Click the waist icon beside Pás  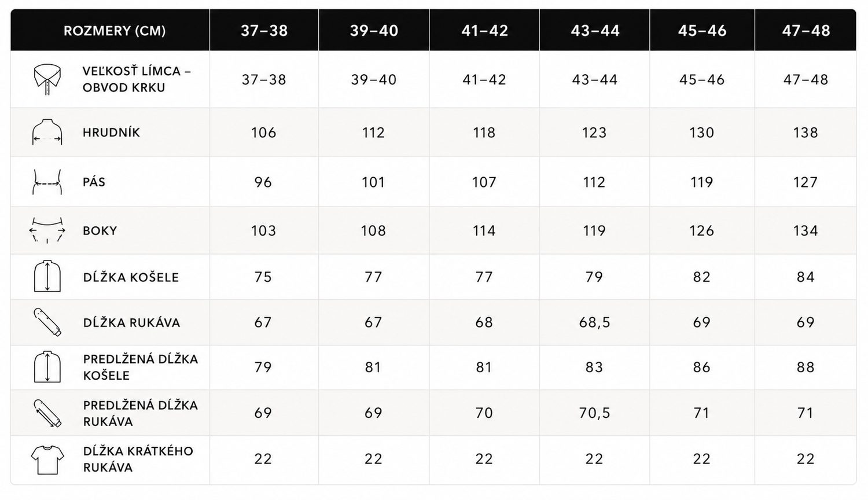tap(47, 182)
